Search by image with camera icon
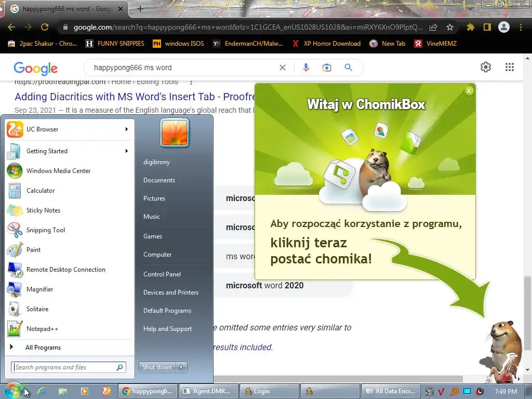Viewport: 532px width, 399px height. click(x=327, y=68)
